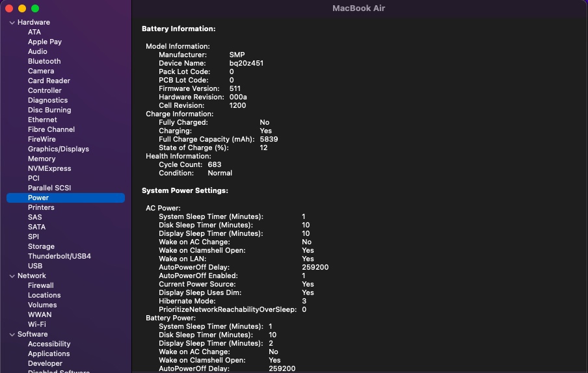This screenshot has height=373, width=588.
Task: Click the Cycle Count value 683
Action: 215,165
